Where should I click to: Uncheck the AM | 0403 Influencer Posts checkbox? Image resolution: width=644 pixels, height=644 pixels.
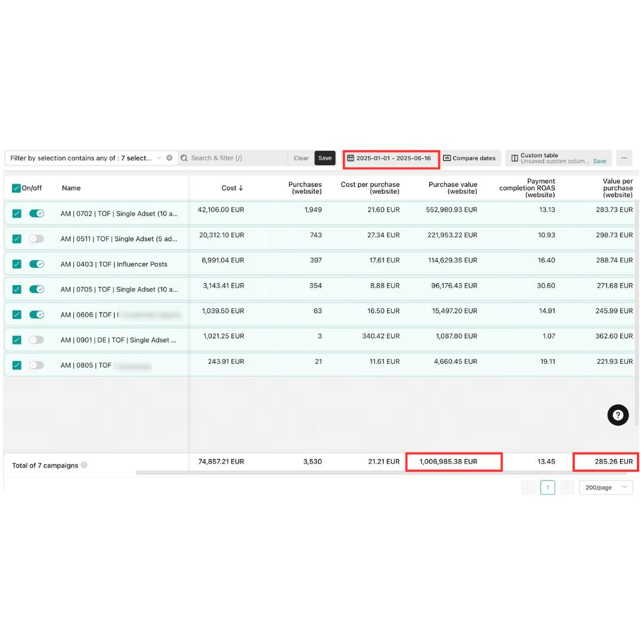[x=17, y=264]
